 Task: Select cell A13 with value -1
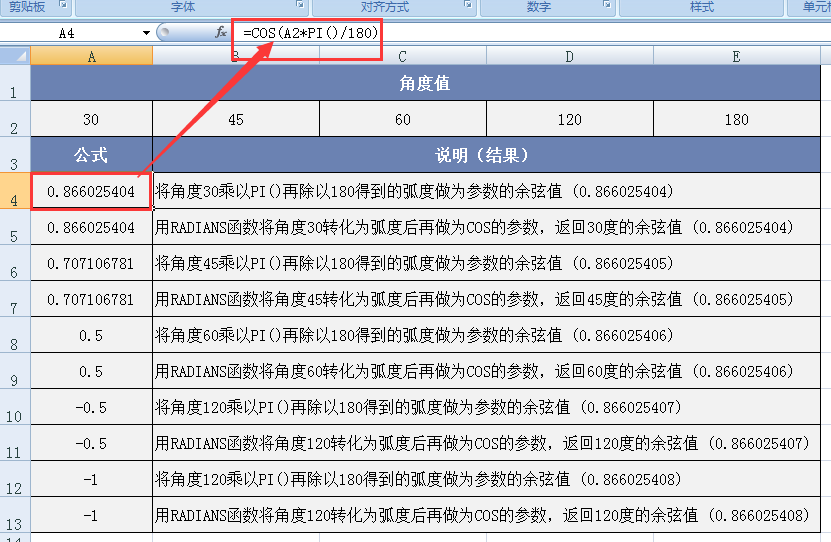(x=92, y=516)
